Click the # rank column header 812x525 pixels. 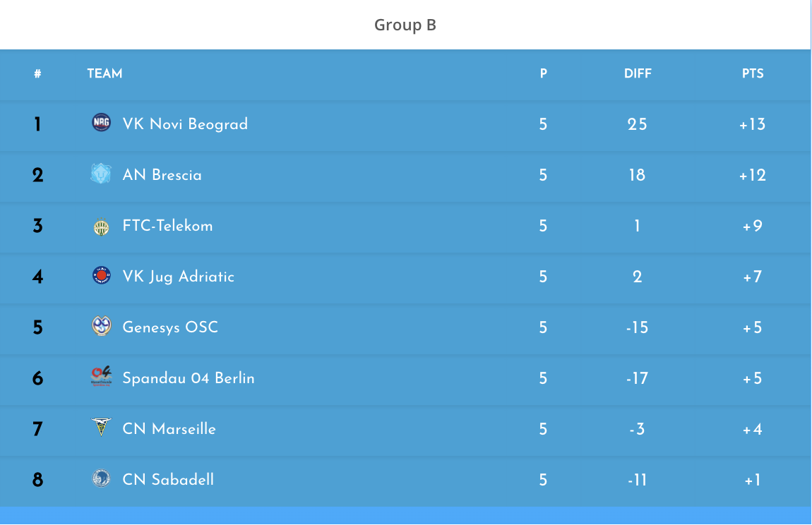pos(37,73)
